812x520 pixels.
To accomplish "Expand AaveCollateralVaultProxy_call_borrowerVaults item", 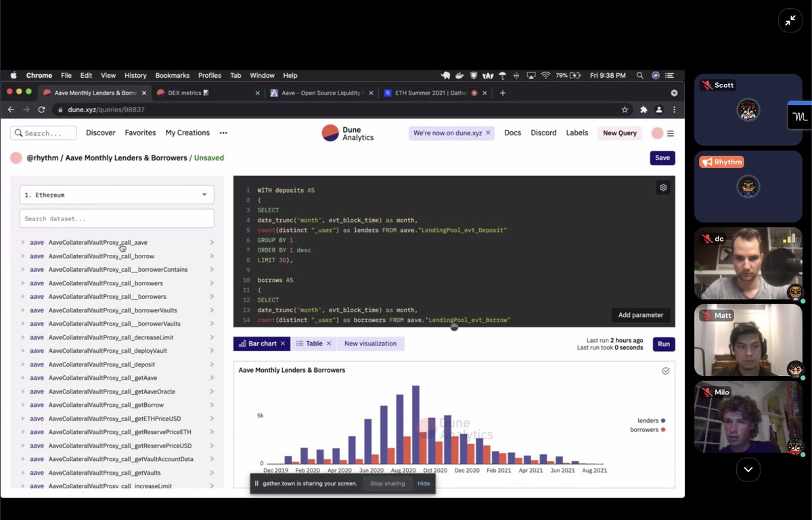I will (x=23, y=310).
